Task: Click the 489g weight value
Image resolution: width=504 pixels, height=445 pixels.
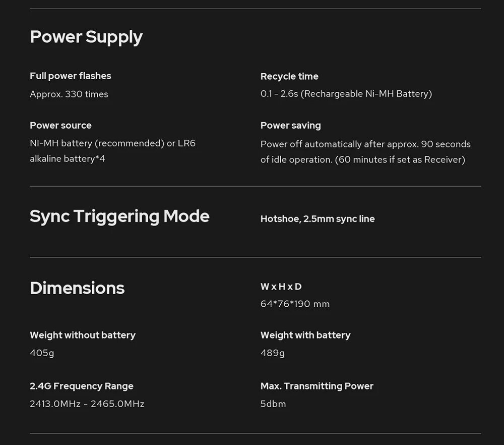Action: (x=273, y=353)
